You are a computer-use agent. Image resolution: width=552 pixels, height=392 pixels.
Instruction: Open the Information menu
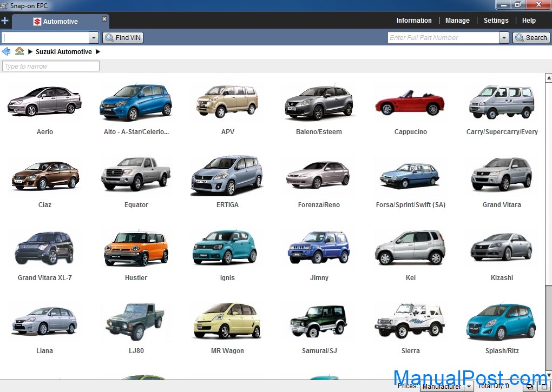414,21
